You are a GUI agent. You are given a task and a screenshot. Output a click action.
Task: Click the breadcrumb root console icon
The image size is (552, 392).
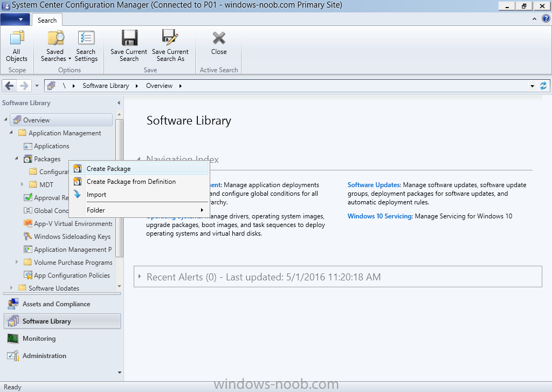click(51, 86)
